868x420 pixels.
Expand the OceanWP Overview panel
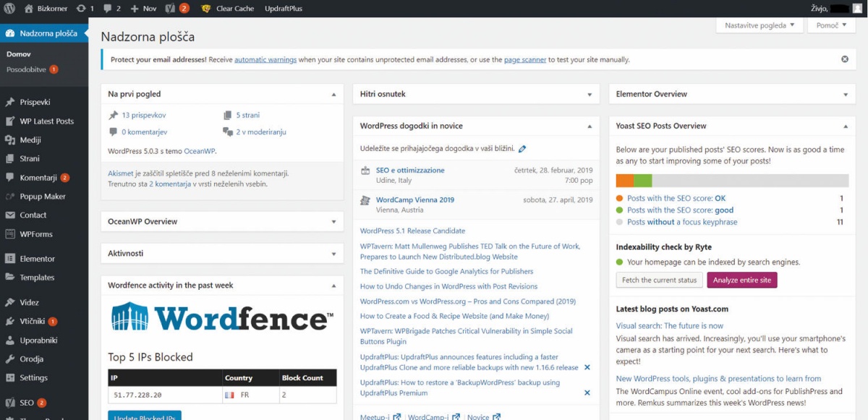333,222
